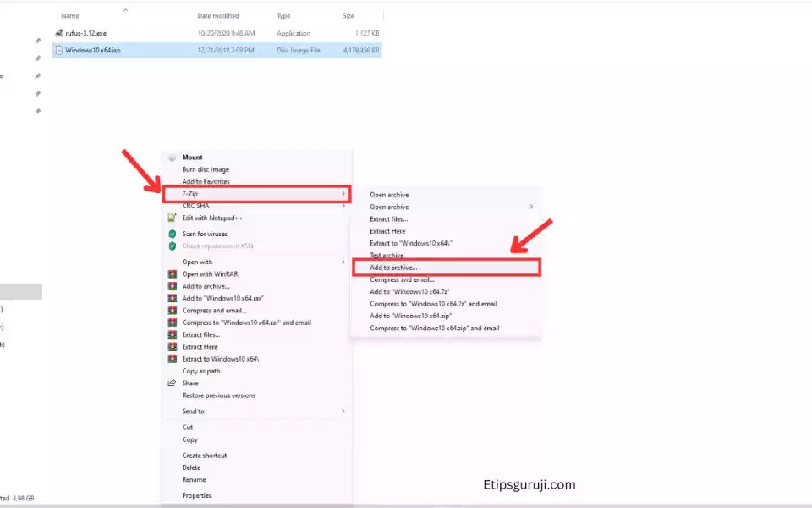The height and width of the screenshot is (508, 812).
Task: Click the WinRAR icon next to Open with WinRAR
Action: (x=173, y=274)
